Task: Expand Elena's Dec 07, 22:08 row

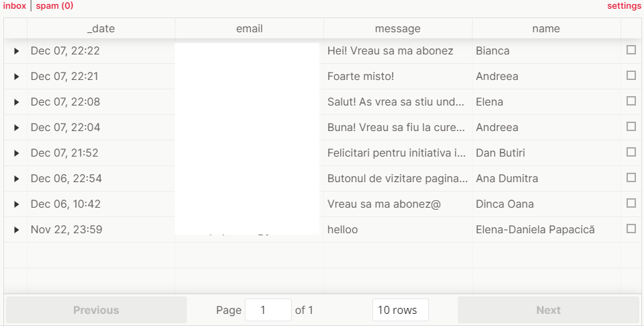Action: click(x=16, y=102)
